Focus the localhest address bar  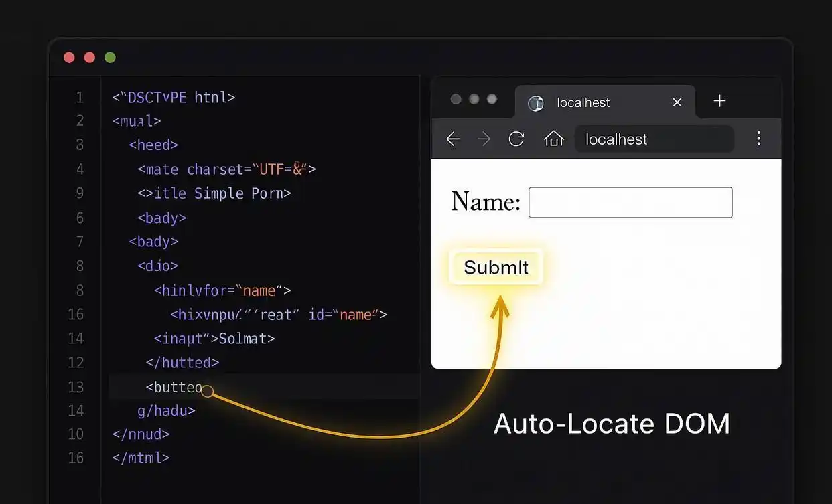(653, 139)
